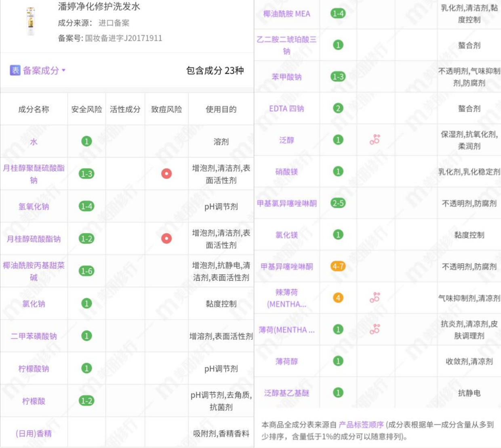The width and height of the screenshot is (501, 448).
Task: Click the green safety badge of EDTA 四钠
Action: tap(338, 108)
